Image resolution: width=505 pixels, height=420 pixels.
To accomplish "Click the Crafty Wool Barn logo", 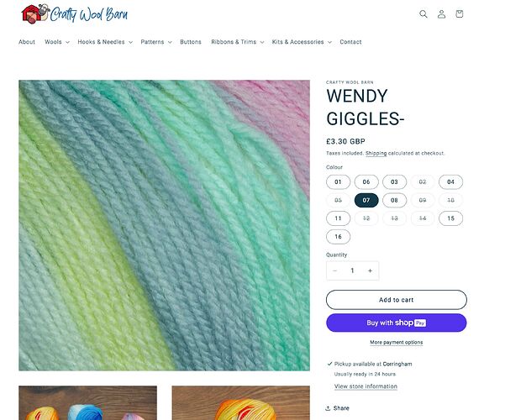I will (75, 13).
